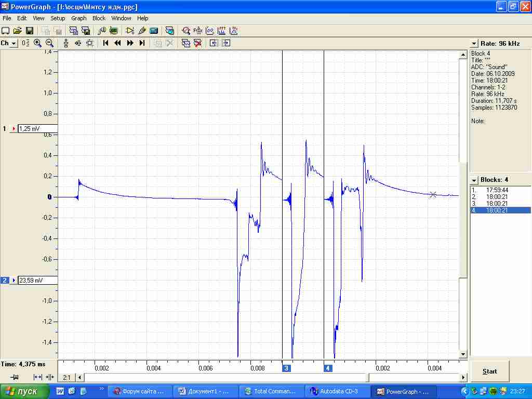Click the 2:1 scale ratio button

[x=67, y=377]
